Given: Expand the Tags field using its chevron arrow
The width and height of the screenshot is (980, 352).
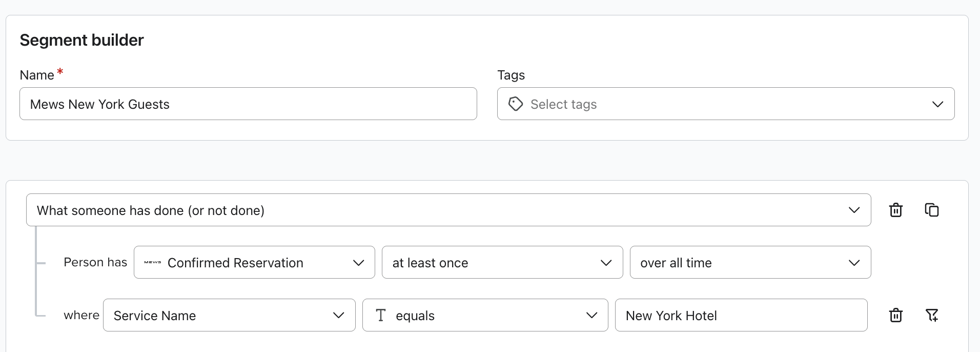Looking at the screenshot, I should click(937, 104).
